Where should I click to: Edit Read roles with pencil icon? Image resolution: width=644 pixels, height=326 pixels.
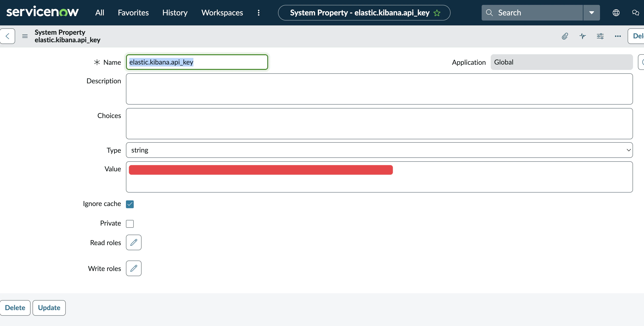[133, 242]
